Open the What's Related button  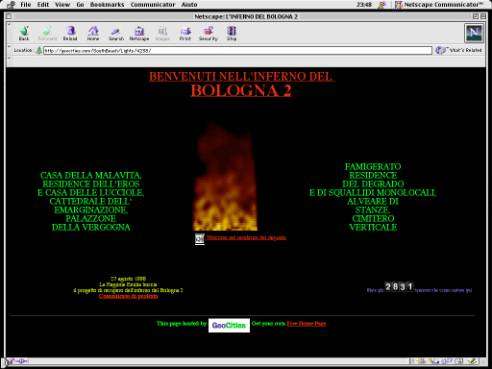pyautogui.click(x=459, y=50)
